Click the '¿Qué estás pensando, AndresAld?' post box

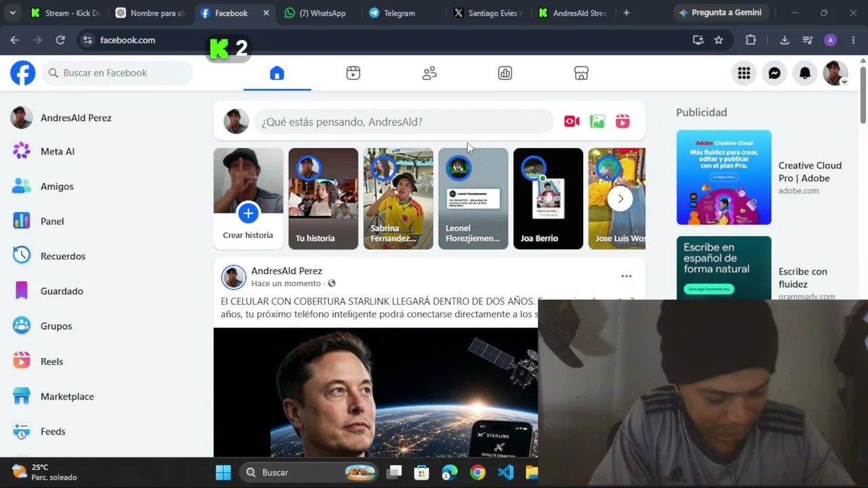point(404,122)
